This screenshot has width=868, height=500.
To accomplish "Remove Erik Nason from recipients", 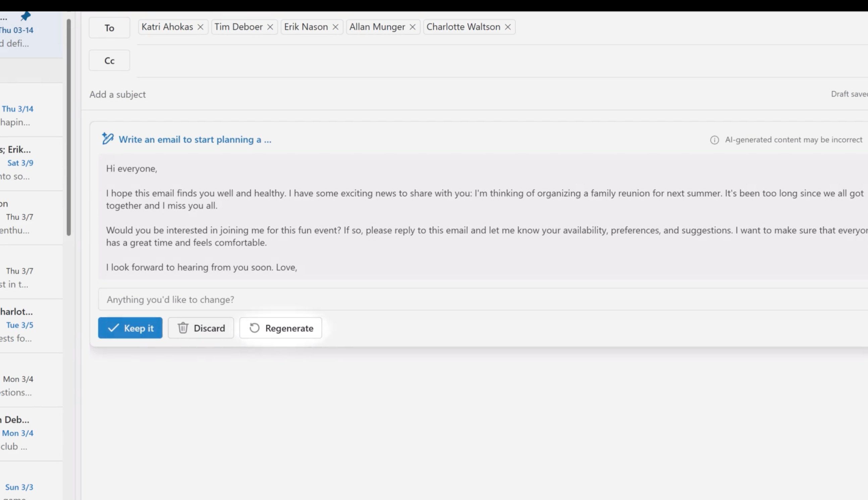I will (336, 27).
